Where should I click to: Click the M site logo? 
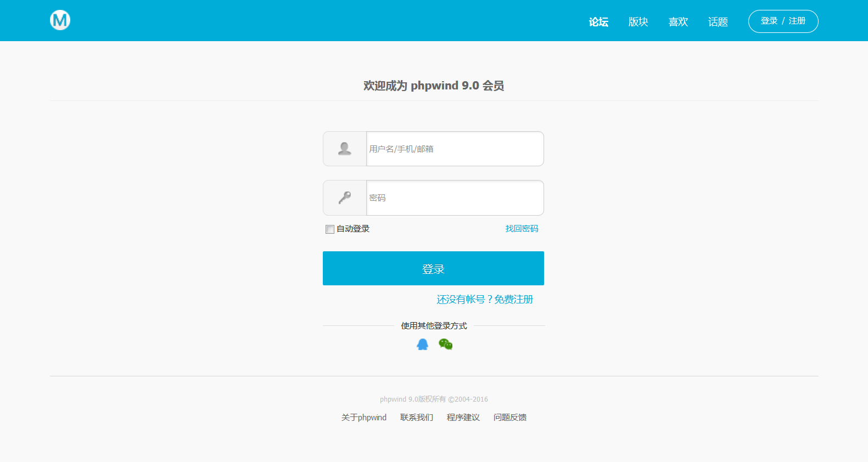[60, 20]
